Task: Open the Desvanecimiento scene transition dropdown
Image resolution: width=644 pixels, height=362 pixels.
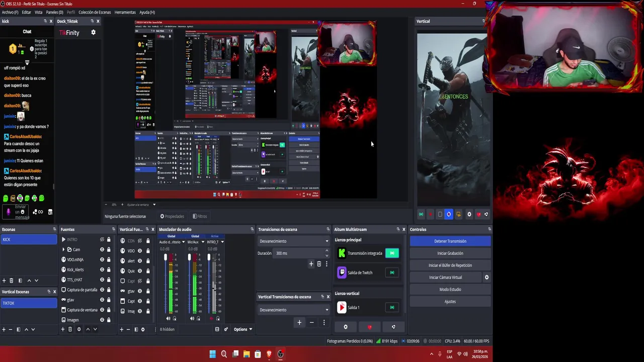Action: pos(294,241)
